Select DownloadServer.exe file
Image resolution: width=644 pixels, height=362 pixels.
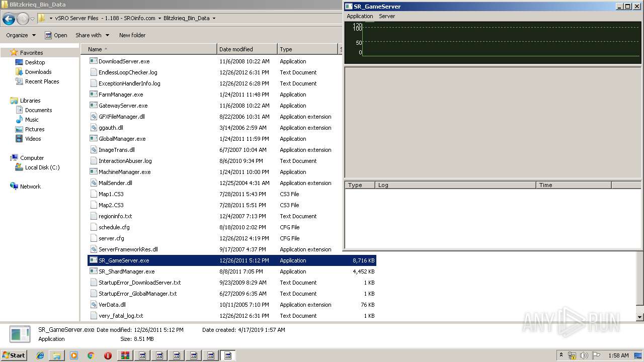click(x=124, y=61)
